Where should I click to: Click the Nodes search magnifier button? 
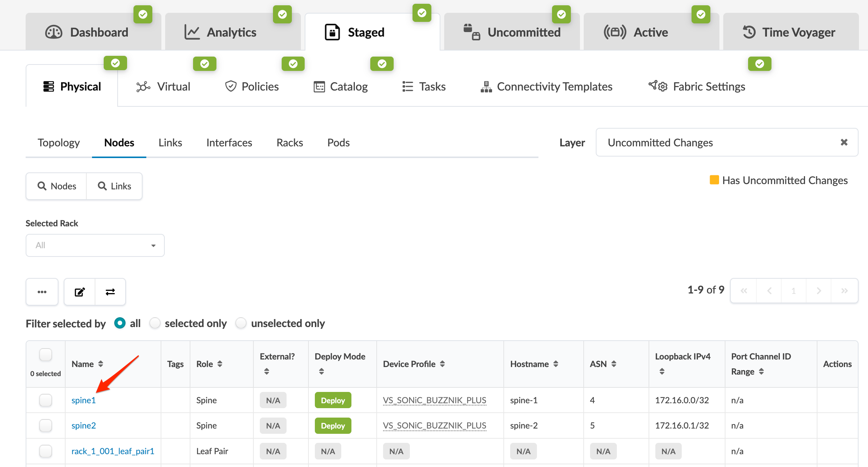57,186
